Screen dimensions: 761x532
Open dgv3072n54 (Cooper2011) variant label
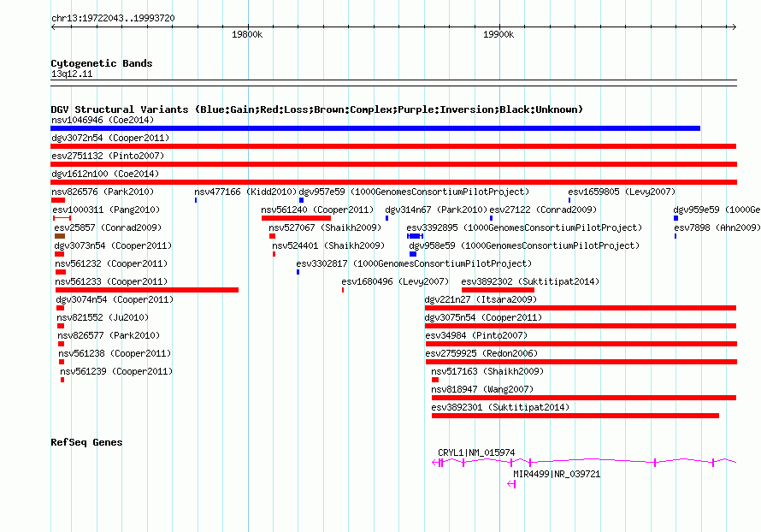110,138
